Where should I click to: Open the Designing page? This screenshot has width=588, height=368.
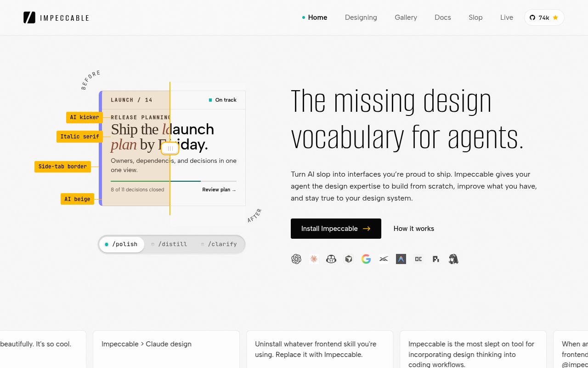coord(361,17)
